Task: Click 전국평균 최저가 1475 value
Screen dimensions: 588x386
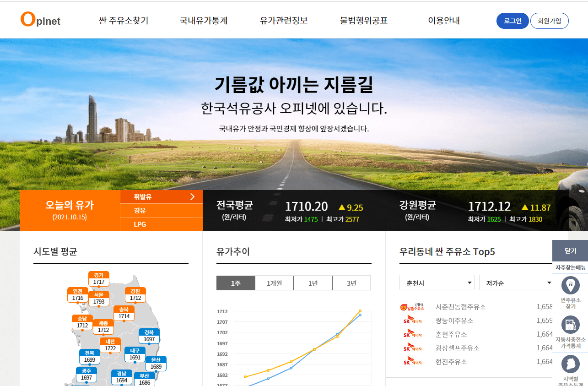Action: point(311,219)
